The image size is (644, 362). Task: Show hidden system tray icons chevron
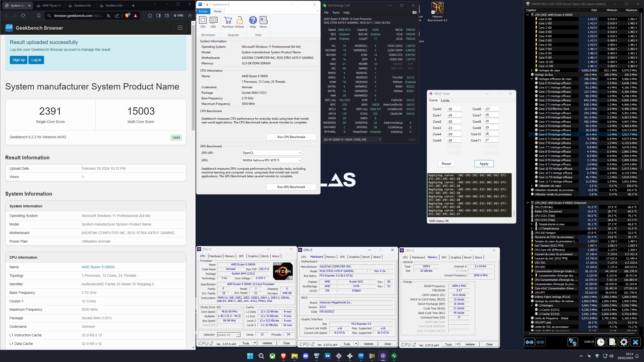[581, 356]
